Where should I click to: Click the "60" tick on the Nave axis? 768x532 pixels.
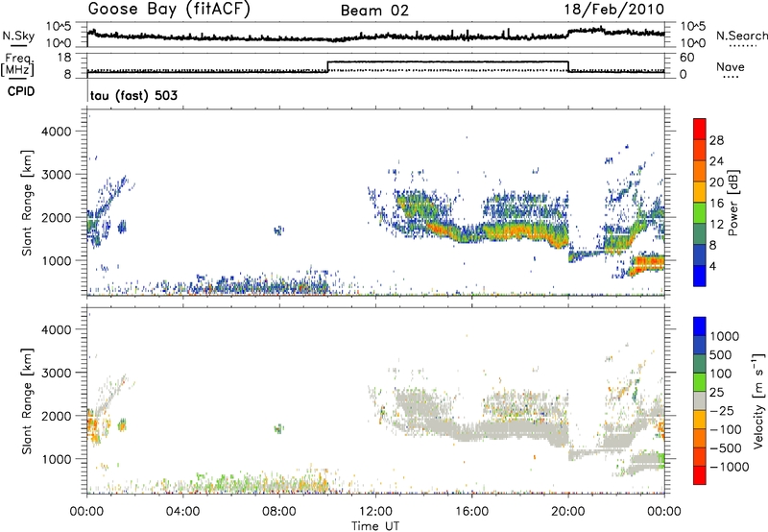(687, 58)
